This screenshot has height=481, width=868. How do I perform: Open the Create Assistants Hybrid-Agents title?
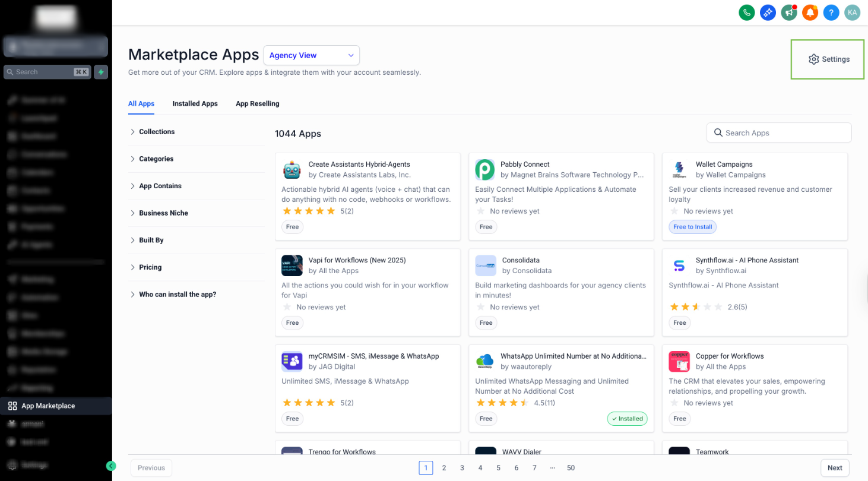pyautogui.click(x=359, y=164)
